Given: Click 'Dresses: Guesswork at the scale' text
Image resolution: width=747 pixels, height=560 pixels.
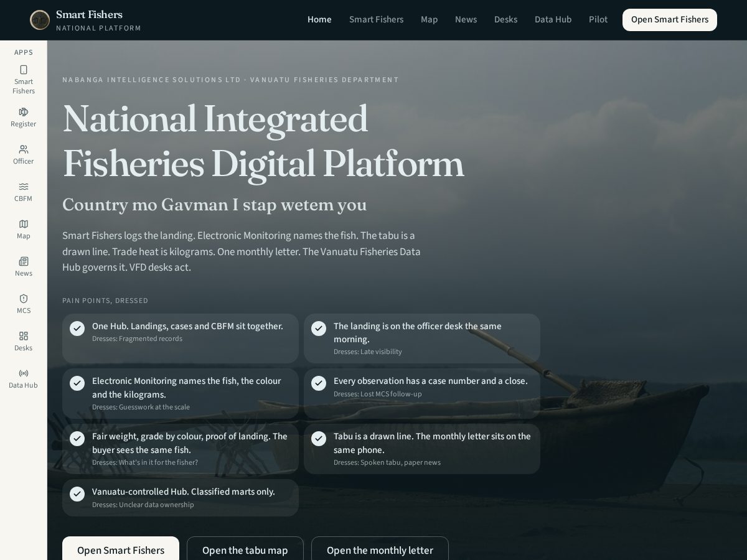Looking at the screenshot, I should (141, 408).
